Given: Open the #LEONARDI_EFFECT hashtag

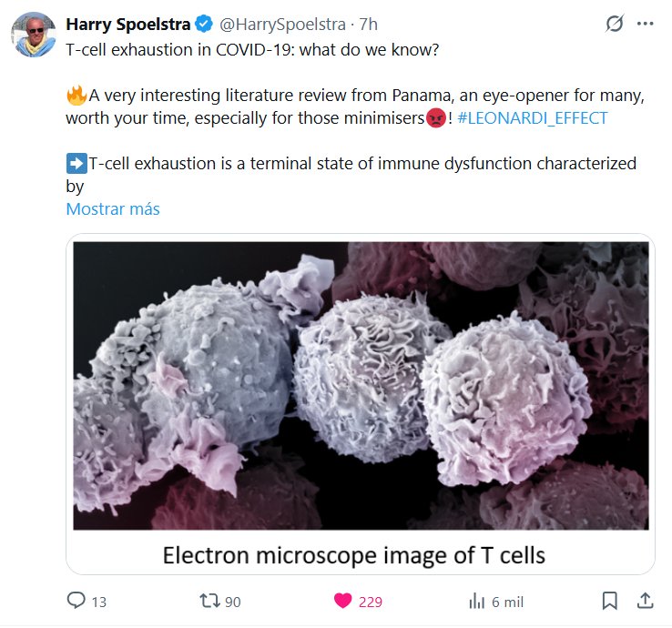Looking at the screenshot, I should [x=532, y=118].
